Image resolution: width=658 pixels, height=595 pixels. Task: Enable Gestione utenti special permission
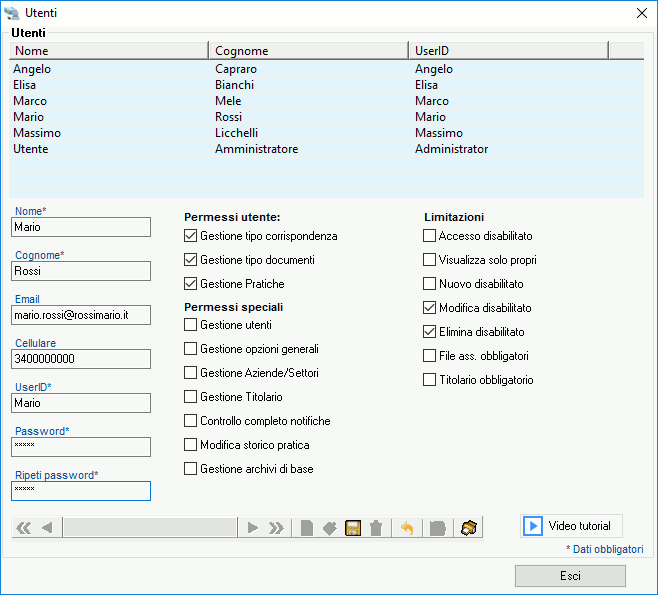coord(191,325)
